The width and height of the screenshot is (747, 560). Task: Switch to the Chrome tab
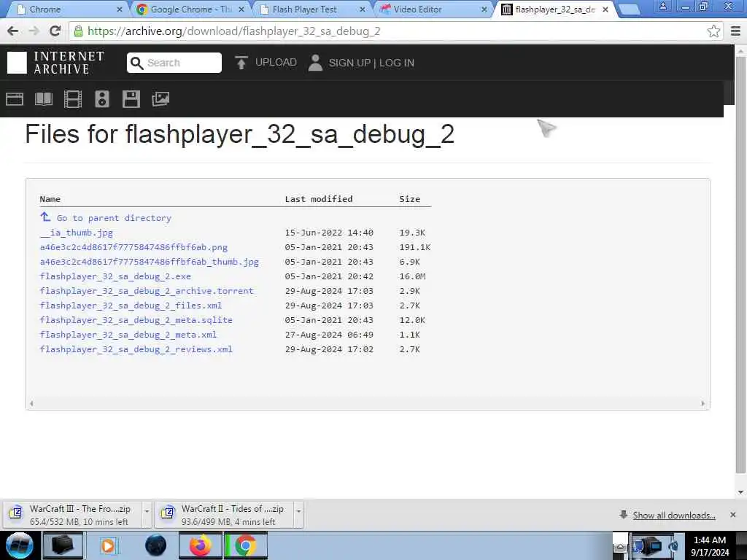pos(69,9)
